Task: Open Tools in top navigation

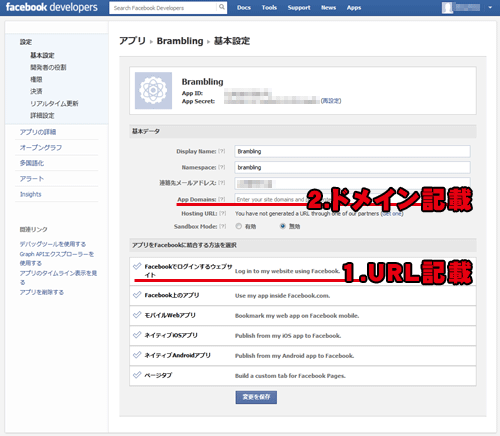Action: [x=269, y=7]
